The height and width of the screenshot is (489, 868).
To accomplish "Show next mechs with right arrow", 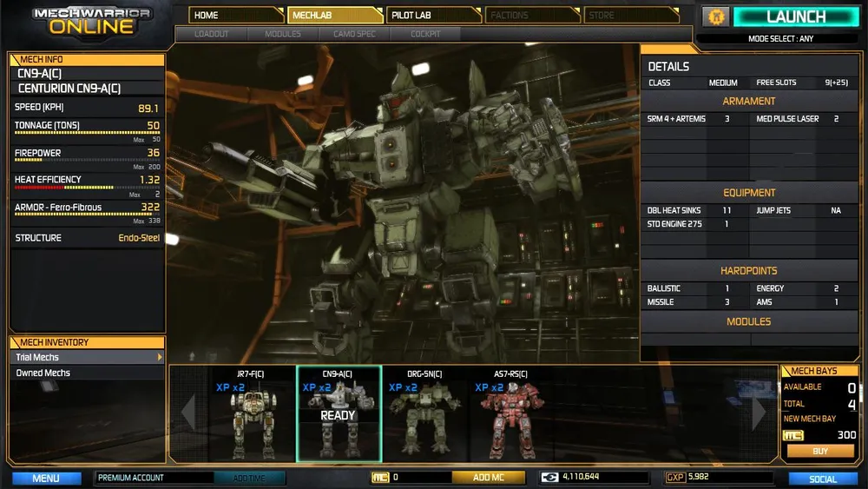I will point(759,413).
